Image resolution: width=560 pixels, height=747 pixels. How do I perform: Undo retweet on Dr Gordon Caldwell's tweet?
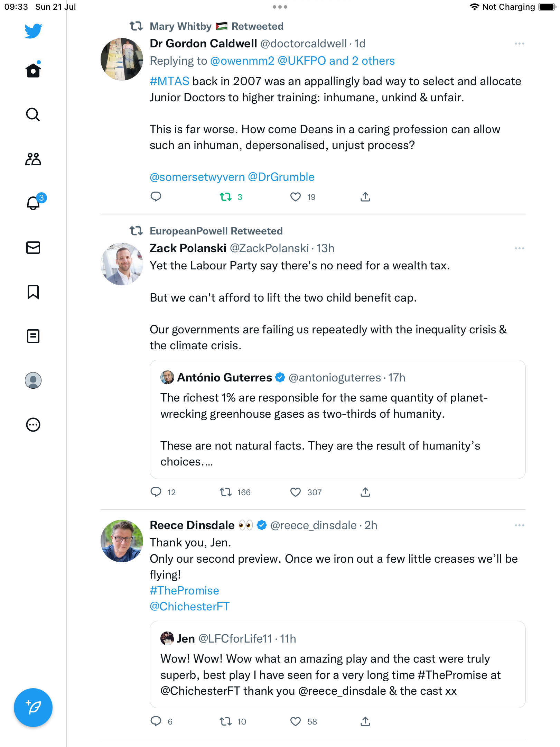pyautogui.click(x=226, y=197)
